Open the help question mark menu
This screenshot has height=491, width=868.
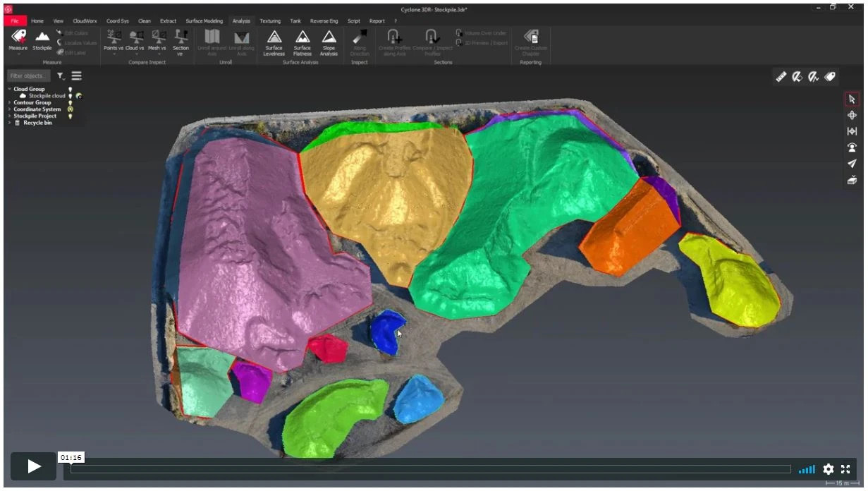(x=396, y=21)
